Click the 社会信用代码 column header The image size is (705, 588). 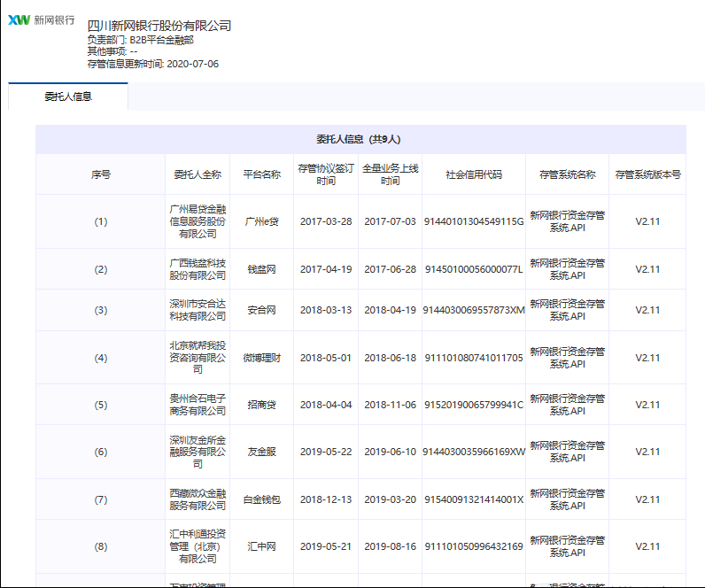point(474,174)
